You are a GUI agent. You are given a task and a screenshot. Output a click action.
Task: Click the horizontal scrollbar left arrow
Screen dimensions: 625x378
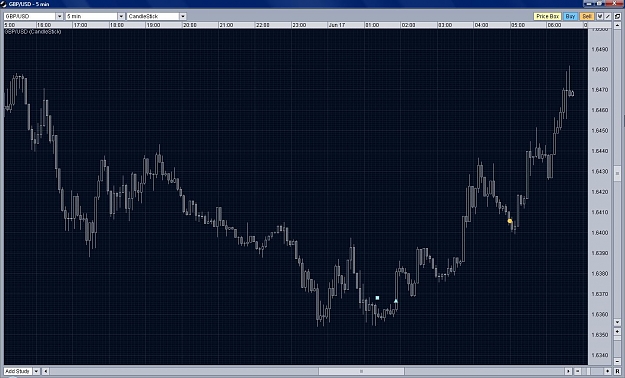[x=45, y=371]
